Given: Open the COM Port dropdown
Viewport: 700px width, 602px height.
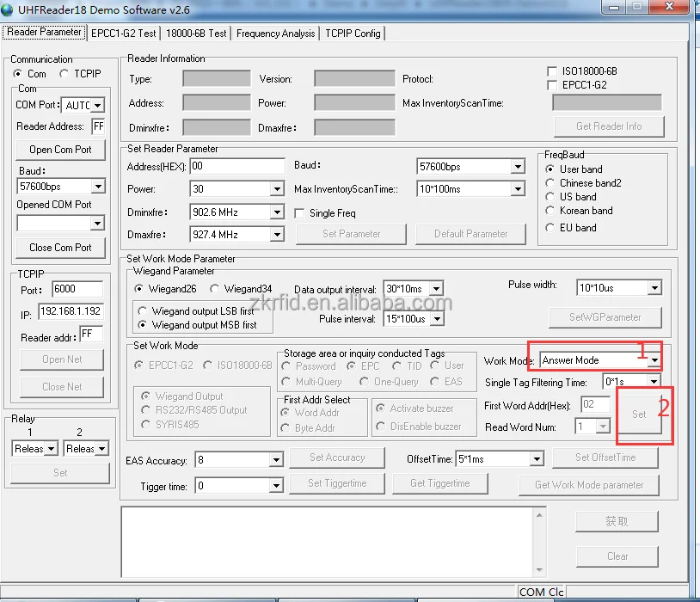Looking at the screenshot, I should 97,106.
